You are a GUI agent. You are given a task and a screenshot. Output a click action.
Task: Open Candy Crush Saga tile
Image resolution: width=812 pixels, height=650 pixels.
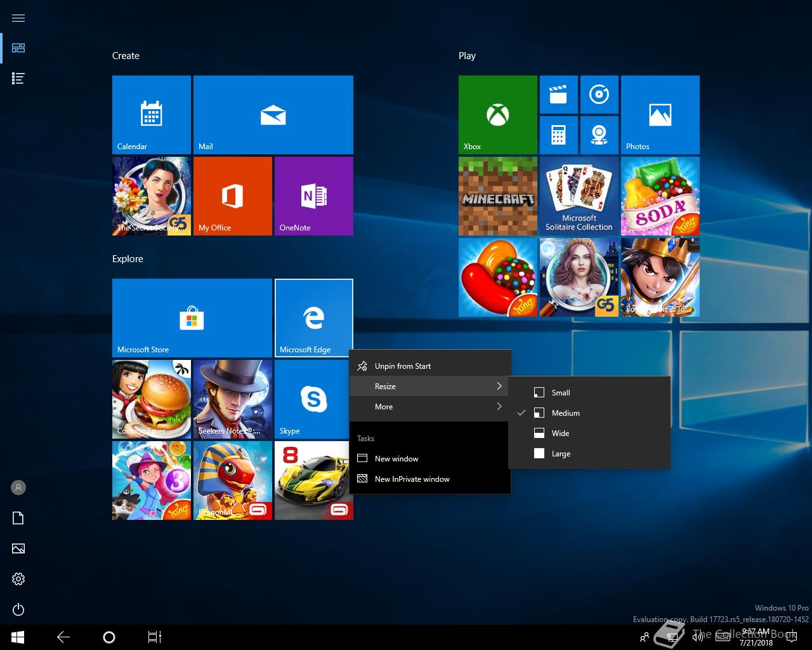pyautogui.click(x=498, y=277)
